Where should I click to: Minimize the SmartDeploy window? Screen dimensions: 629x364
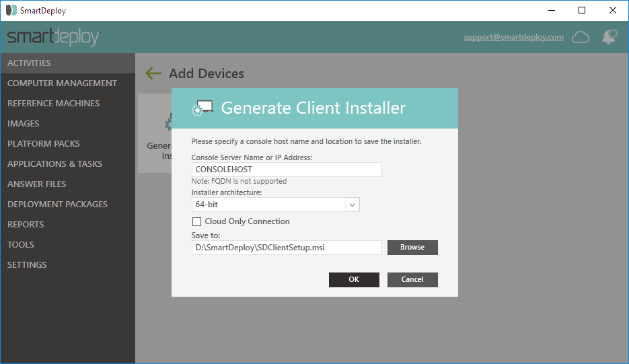(x=552, y=11)
